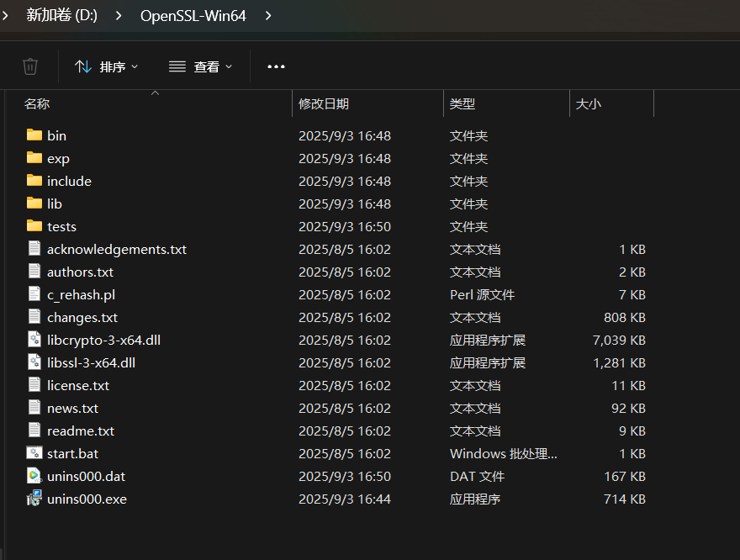Click the 808 KB size cell

click(624, 318)
